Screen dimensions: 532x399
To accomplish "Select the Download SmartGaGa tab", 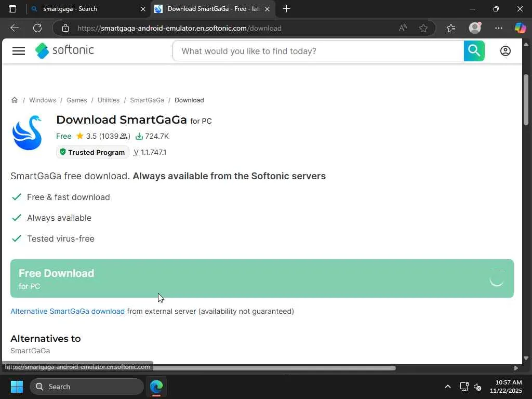I will pos(212,9).
